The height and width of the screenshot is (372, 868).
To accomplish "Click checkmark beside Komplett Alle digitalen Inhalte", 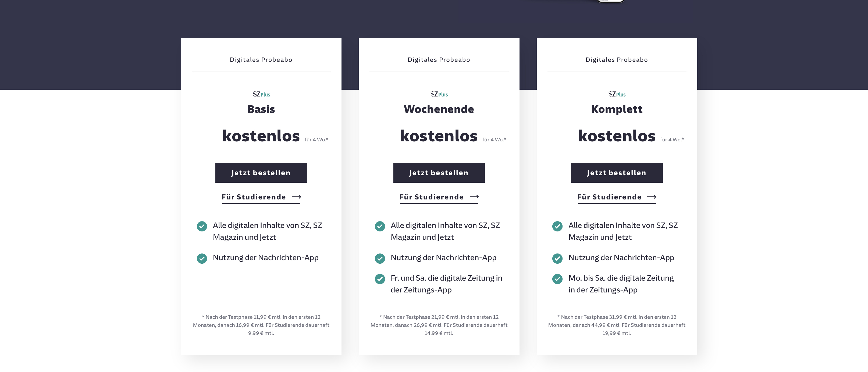I will click(557, 226).
